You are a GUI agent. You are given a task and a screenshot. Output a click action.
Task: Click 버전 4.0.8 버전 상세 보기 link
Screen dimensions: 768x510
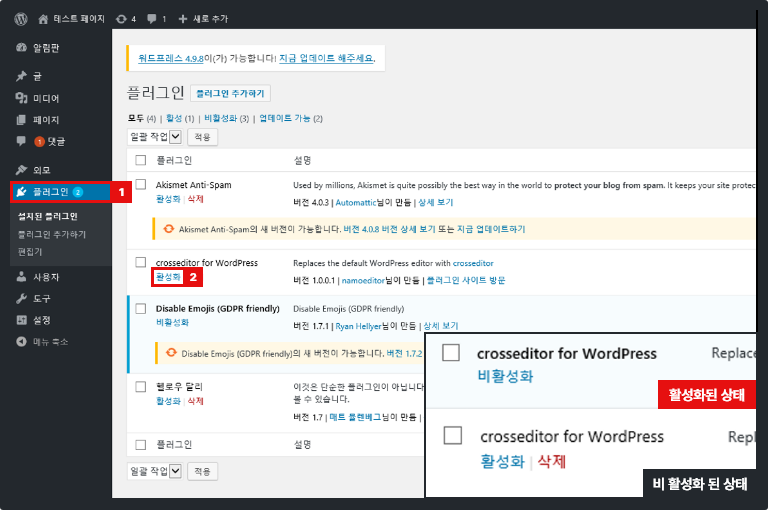click(x=389, y=229)
